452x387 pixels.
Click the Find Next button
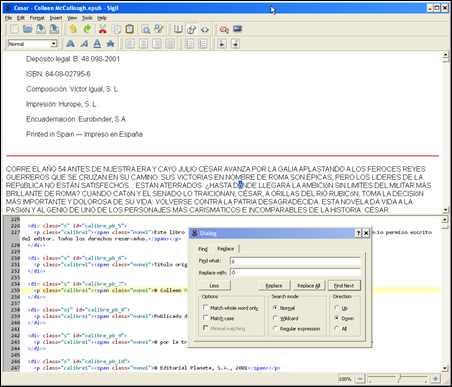coord(344,286)
